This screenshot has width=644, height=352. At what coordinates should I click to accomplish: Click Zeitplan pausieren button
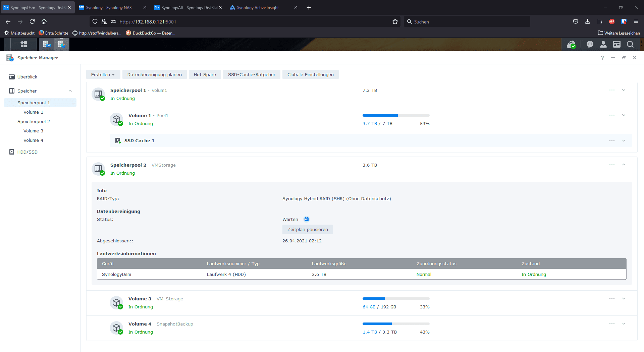tap(308, 229)
